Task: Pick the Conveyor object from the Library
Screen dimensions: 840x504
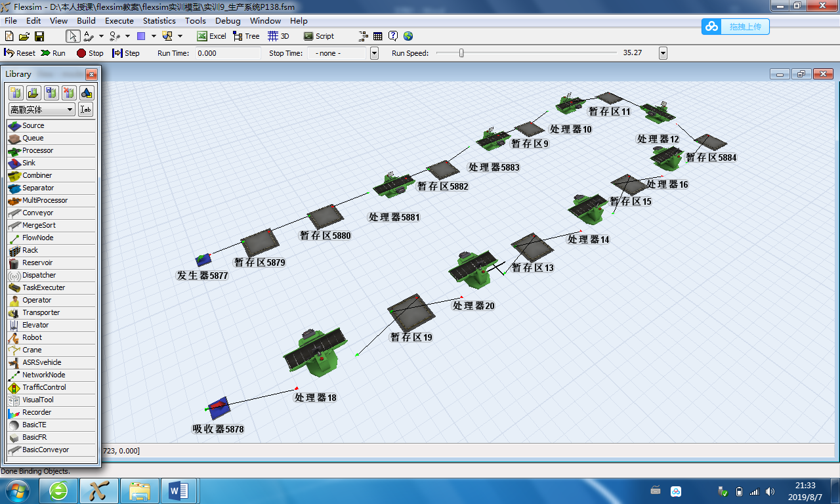Action: coord(37,213)
